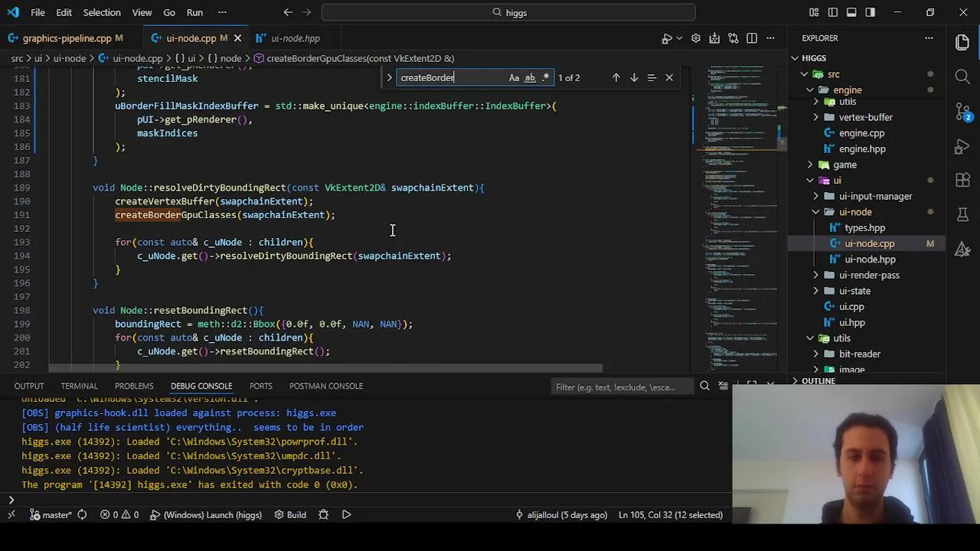Switch to the TERMINAL panel tab
The height and width of the screenshot is (551, 980).
click(x=79, y=386)
